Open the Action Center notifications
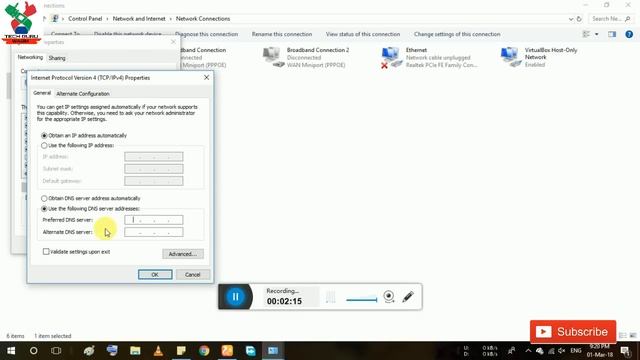 pyautogui.click(x=625, y=351)
